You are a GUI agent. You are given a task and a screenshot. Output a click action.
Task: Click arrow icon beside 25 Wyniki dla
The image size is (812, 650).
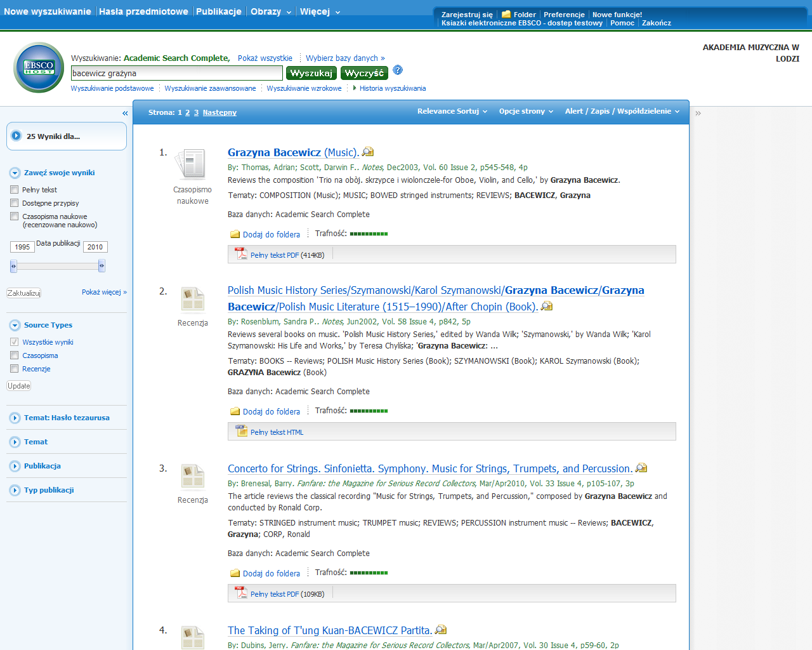(16, 136)
